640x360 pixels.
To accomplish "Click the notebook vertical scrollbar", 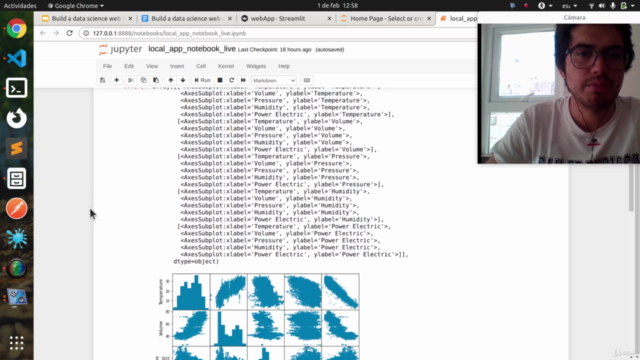I will pos(632,188).
